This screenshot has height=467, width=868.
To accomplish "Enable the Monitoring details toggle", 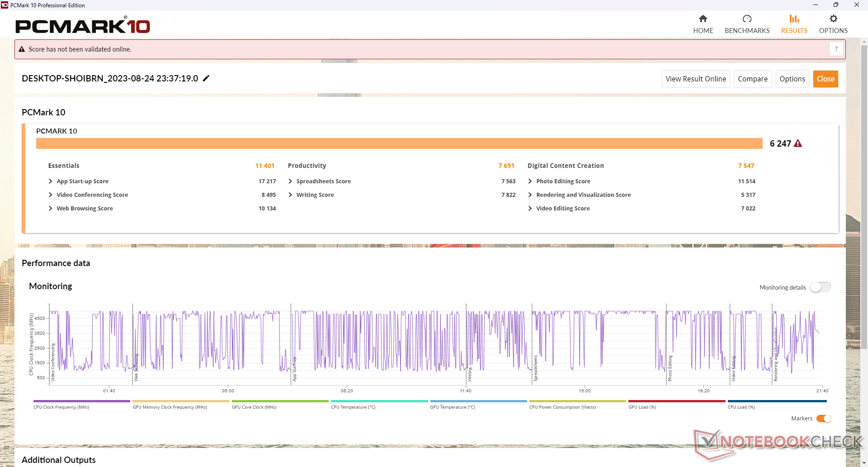I will 820,287.
